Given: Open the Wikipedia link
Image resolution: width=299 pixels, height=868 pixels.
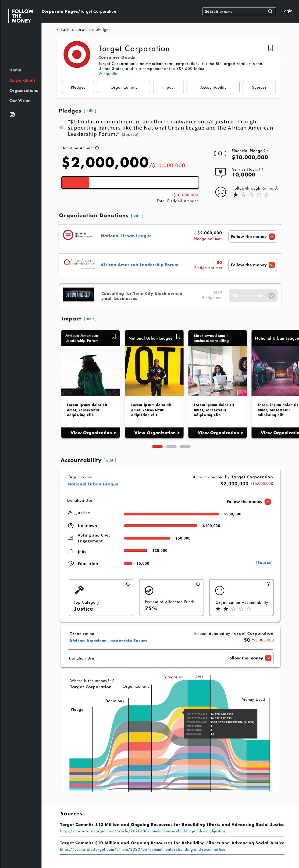Looking at the screenshot, I should [x=108, y=73].
